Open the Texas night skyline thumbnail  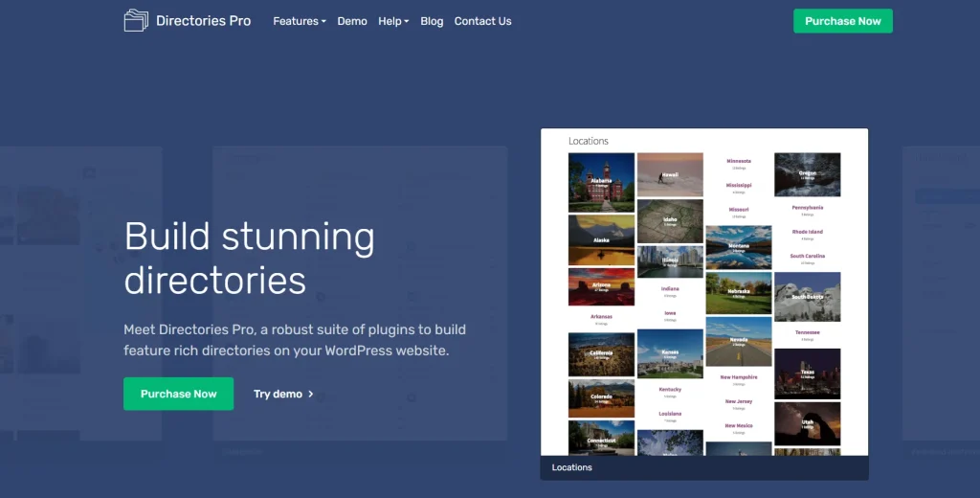pos(808,373)
